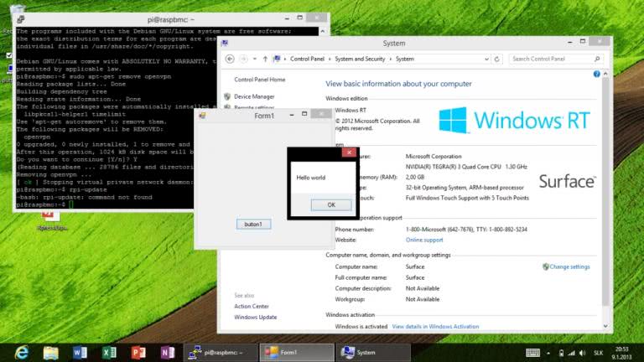Switch to System taskbar button

click(x=373, y=353)
